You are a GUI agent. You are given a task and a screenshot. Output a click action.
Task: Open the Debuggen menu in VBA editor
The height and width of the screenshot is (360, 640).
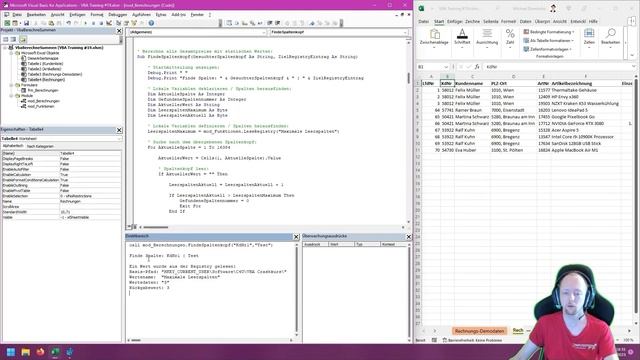coord(118,15)
